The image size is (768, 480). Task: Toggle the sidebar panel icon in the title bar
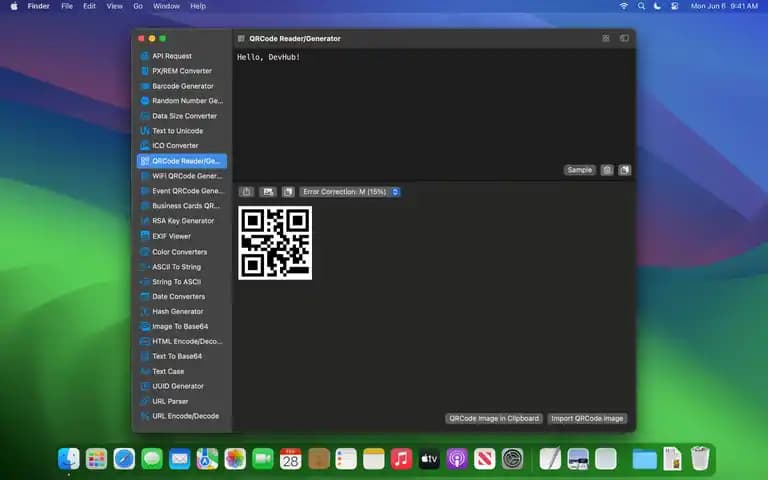[624, 38]
